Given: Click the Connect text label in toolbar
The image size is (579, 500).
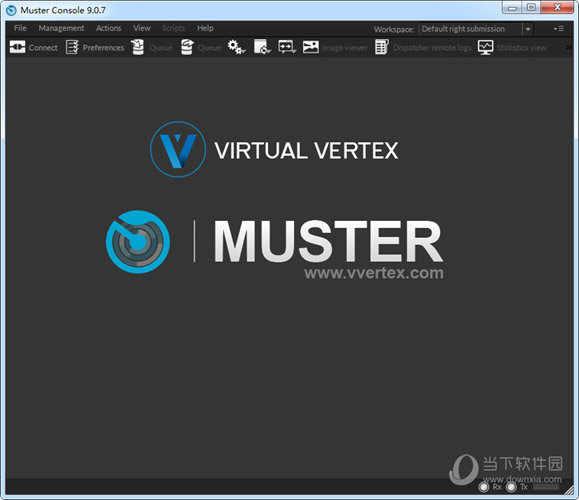Looking at the screenshot, I should point(43,48).
